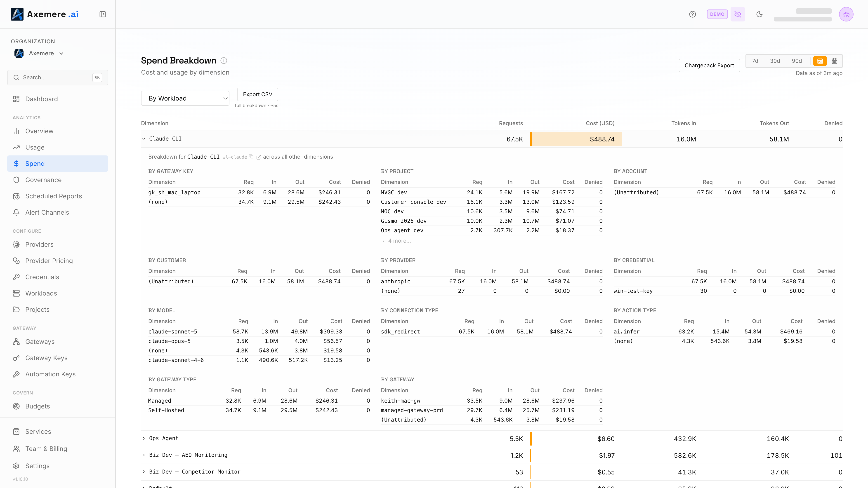Select the orange month-to-date calendar icon
Image resolution: width=868 pixels, height=488 pixels.
820,61
